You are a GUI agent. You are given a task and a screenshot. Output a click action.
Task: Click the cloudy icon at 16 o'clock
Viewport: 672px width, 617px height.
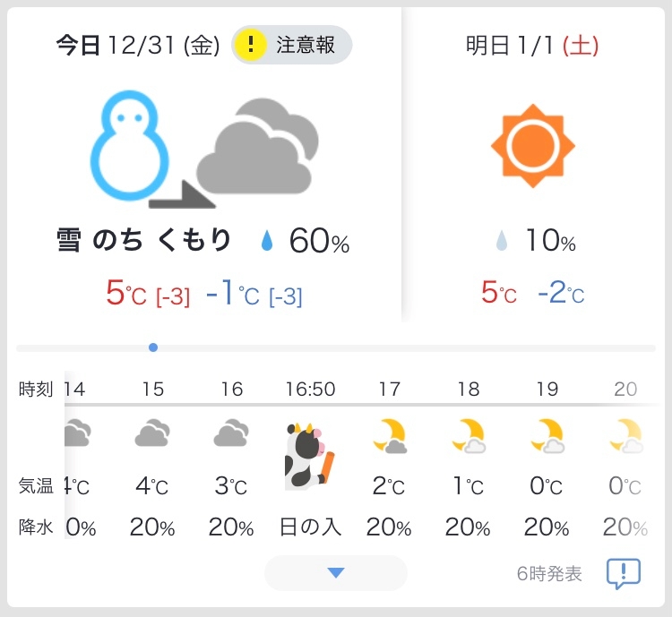[x=231, y=433]
